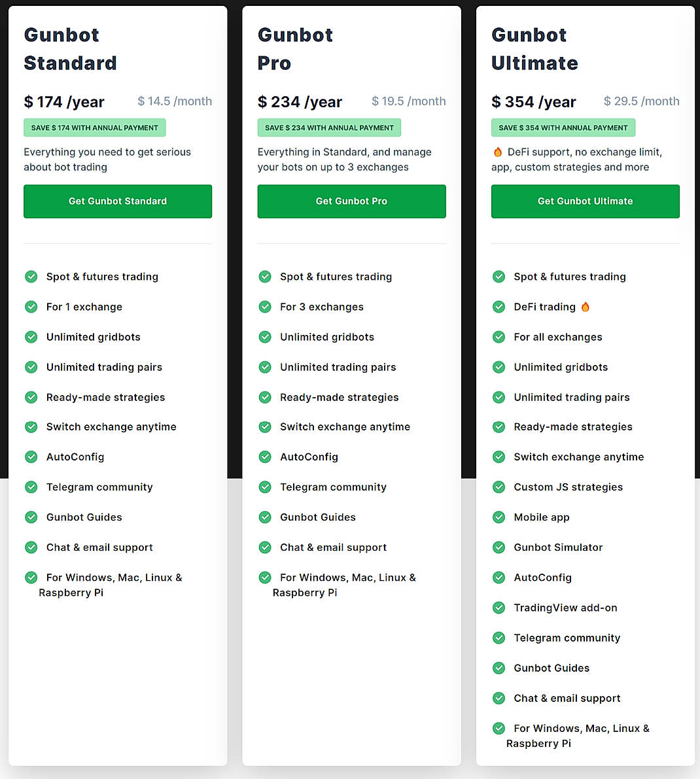Select the SAVE $174 WITH ANNUAL PAYMENT badge
Image resolution: width=700 pixels, height=779 pixels.
pos(94,128)
